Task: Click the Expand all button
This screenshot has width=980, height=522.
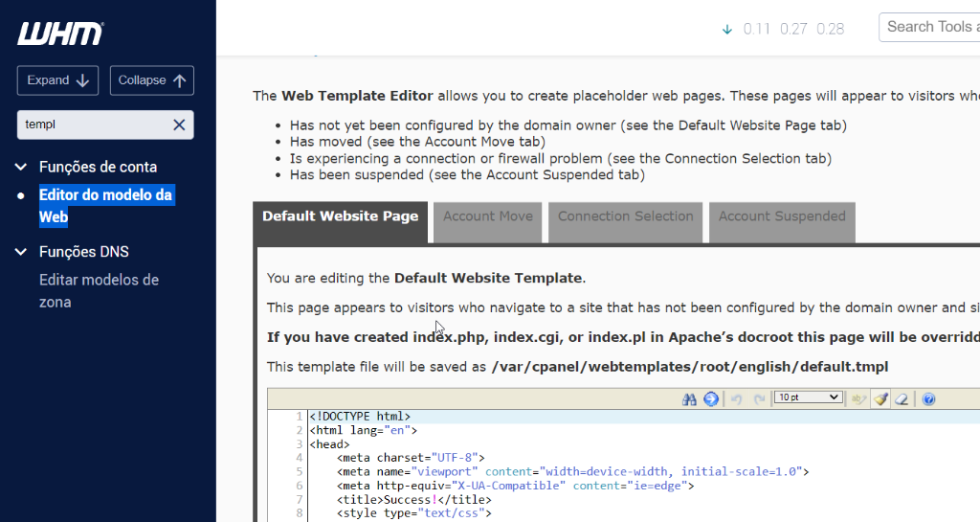Action: pos(57,80)
